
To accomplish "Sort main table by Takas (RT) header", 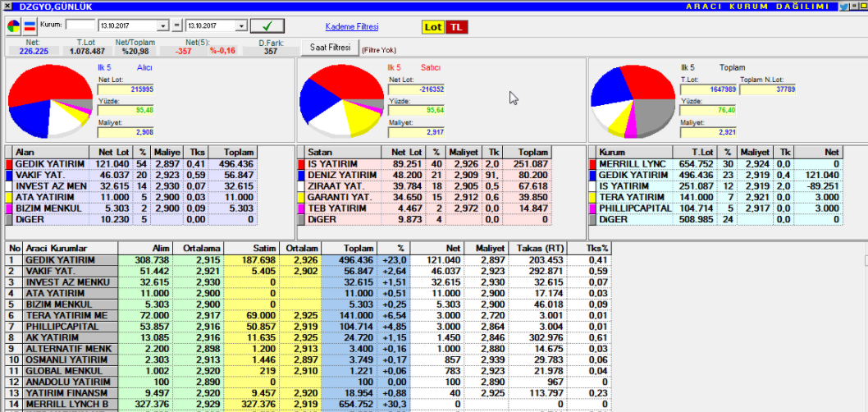I will pyautogui.click(x=538, y=249).
